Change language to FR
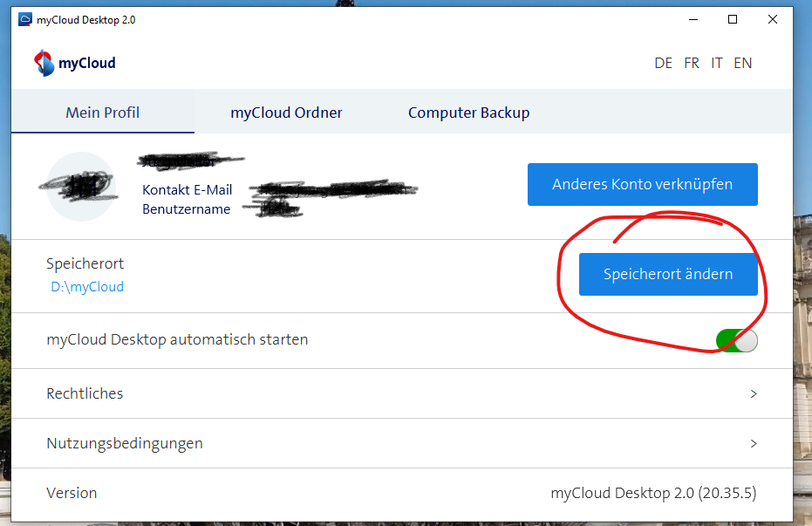812x526 pixels. click(691, 63)
